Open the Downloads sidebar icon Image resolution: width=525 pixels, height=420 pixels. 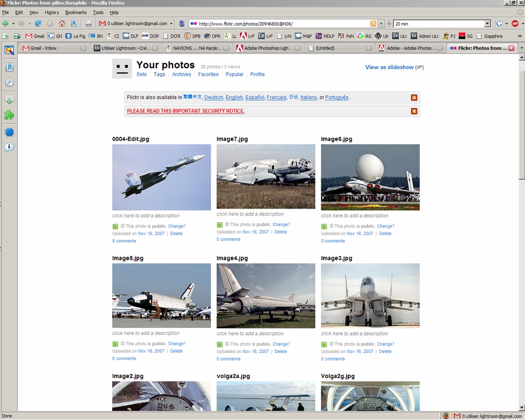[9, 99]
